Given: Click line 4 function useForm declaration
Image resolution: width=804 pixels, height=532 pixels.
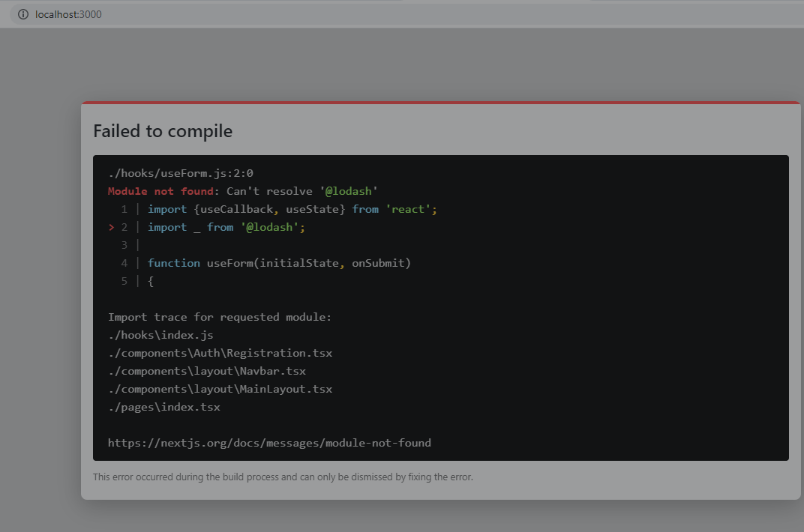Looking at the screenshot, I should pos(279,263).
